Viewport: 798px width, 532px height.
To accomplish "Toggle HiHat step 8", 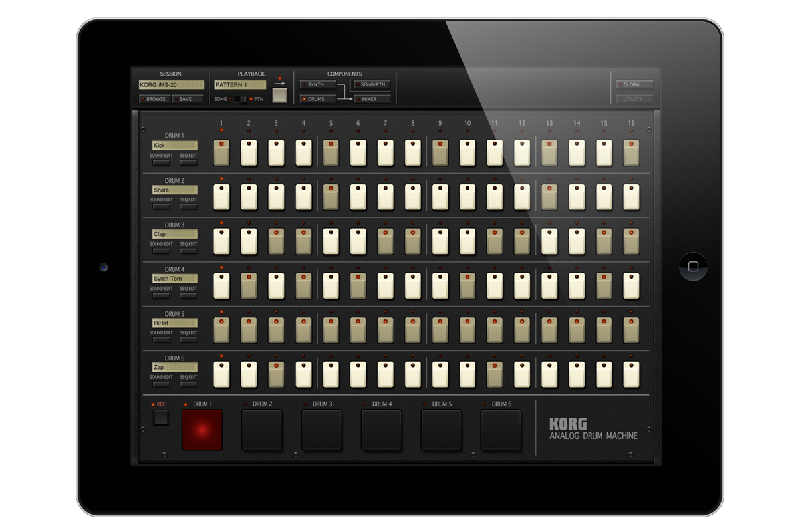I will click(412, 330).
